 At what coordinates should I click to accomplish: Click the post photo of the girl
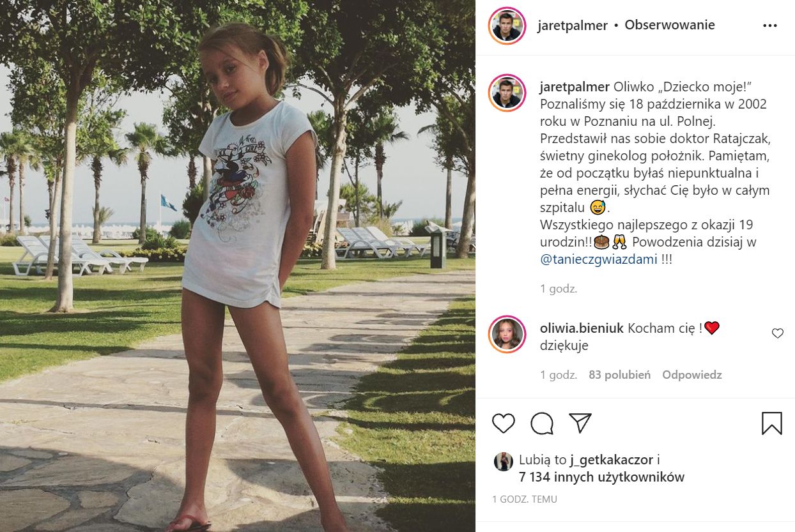[238, 266]
